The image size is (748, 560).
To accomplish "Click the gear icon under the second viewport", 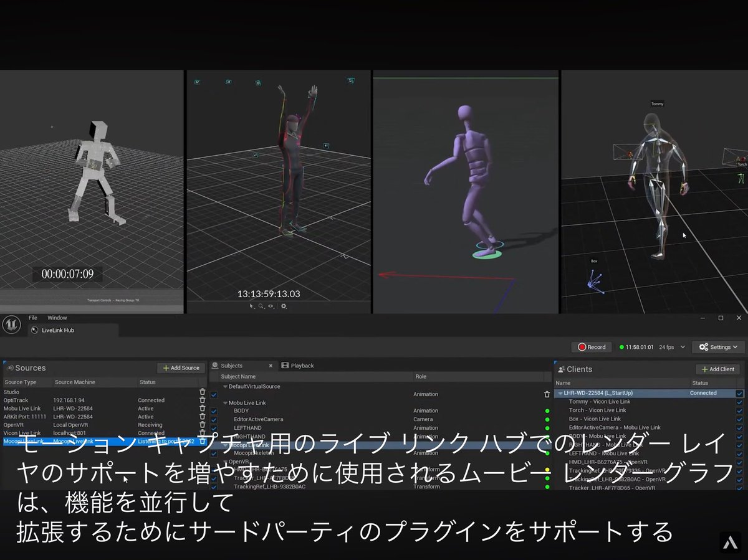I will point(284,306).
